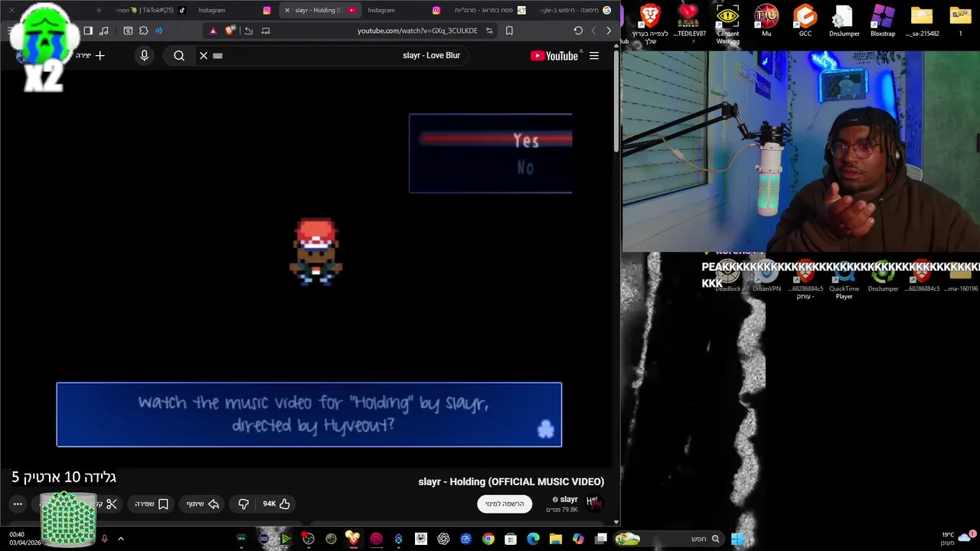
Task: Open File Explorer from taskbar
Action: (x=556, y=539)
